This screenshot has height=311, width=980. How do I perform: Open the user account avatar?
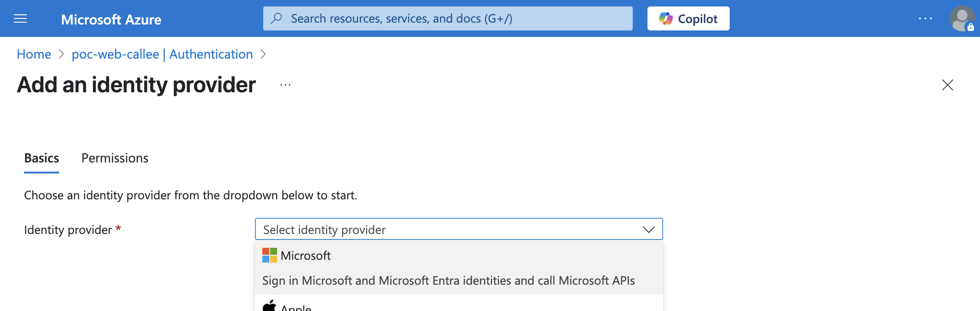962,18
